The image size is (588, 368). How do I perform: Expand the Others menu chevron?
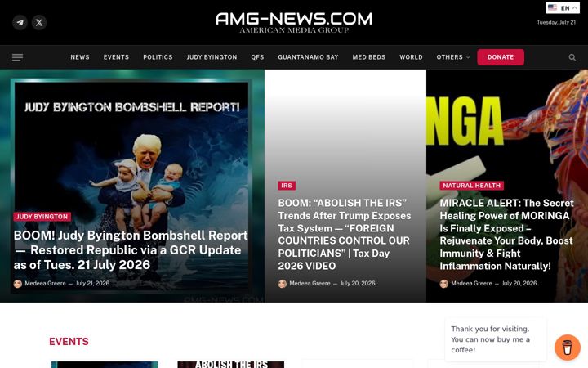tap(468, 57)
